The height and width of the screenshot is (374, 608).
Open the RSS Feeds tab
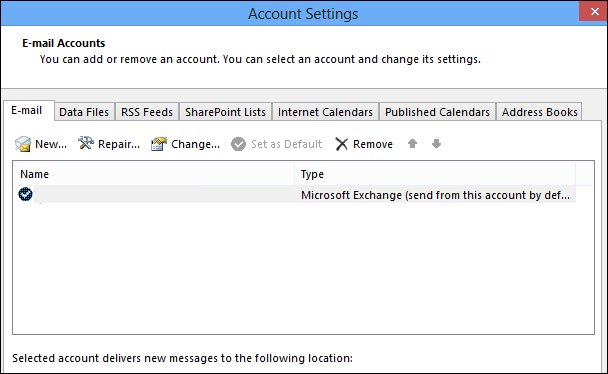(x=147, y=112)
